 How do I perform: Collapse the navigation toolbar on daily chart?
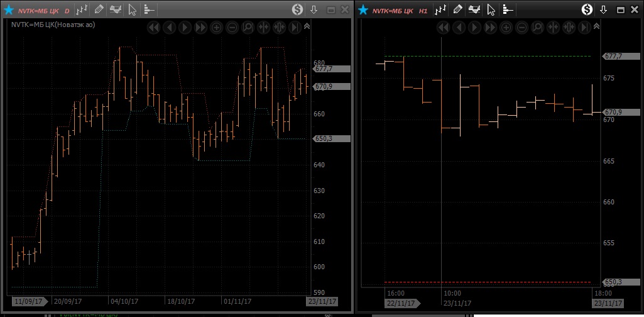307,26
